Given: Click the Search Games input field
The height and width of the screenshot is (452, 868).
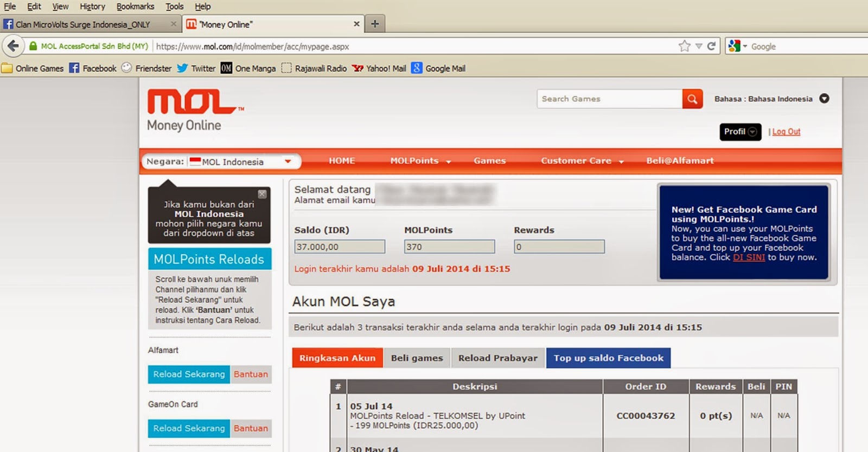Looking at the screenshot, I should tap(610, 99).
